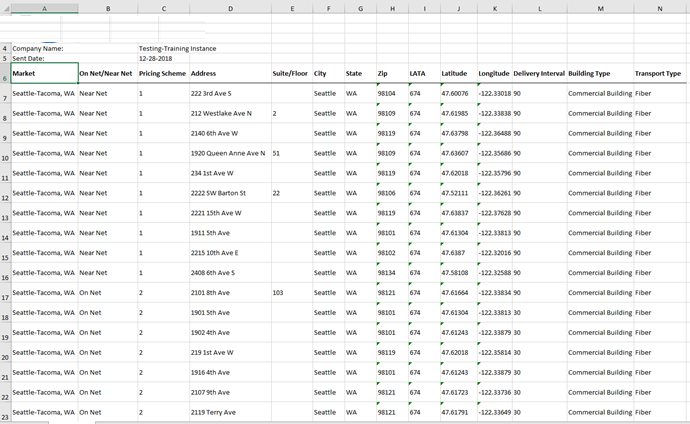
Task: Select column N header
Action: (x=660, y=8)
